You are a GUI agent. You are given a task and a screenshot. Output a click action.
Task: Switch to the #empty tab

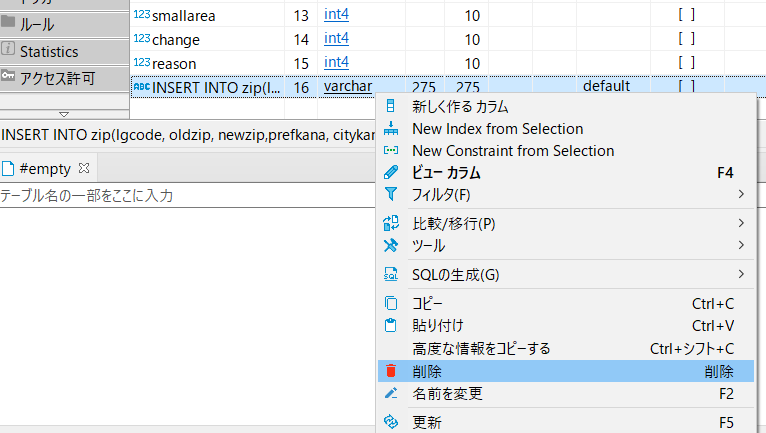48,169
